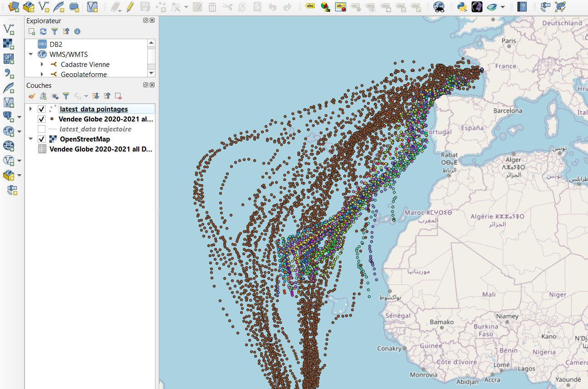Open the help contents book icon
This screenshot has height=389, width=588.
[522, 6]
